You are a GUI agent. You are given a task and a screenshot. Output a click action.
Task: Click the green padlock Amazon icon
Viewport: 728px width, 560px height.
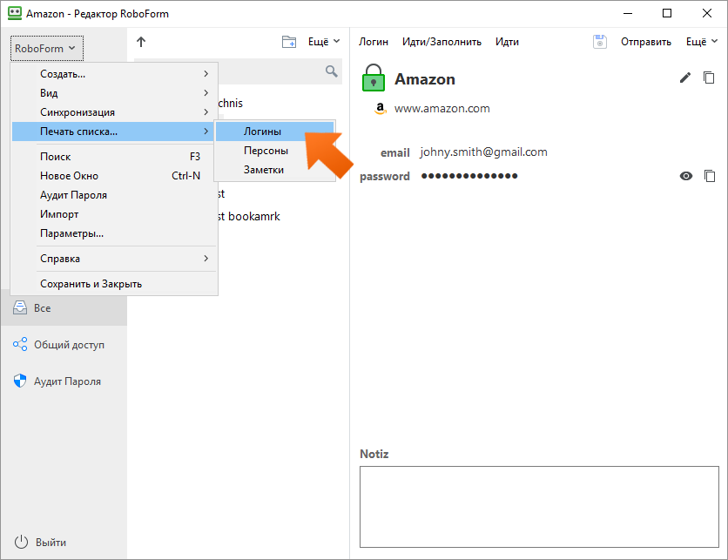tap(374, 78)
